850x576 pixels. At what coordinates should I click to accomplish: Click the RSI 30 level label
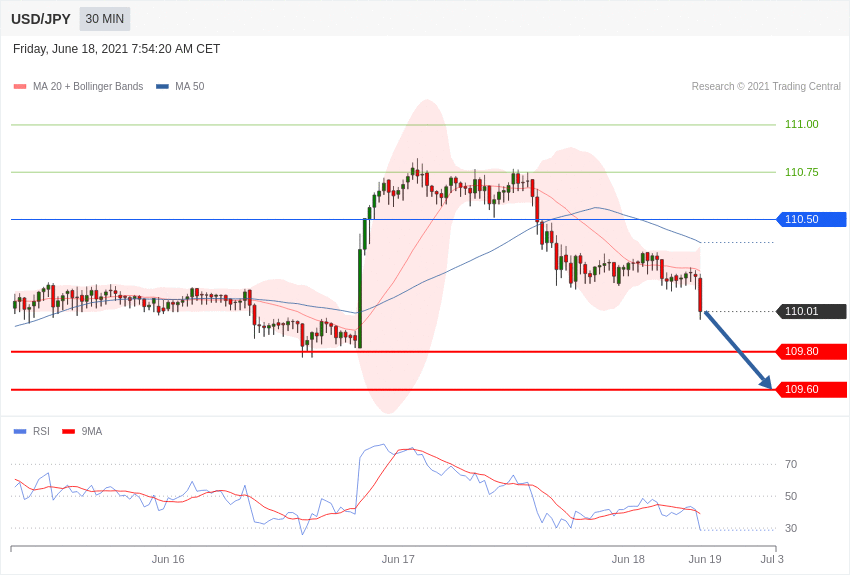point(791,528)
